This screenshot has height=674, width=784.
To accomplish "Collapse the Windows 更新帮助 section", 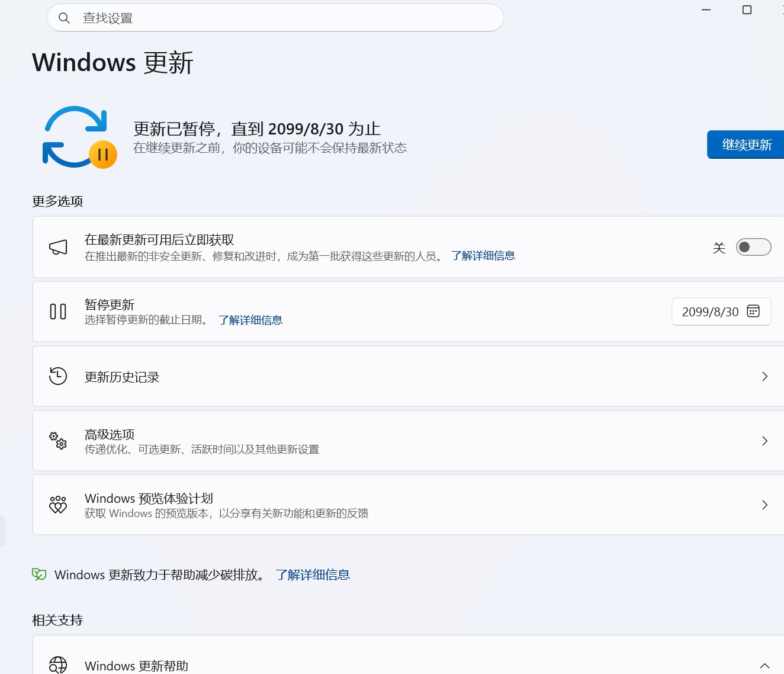I will (x=764, y=666).
